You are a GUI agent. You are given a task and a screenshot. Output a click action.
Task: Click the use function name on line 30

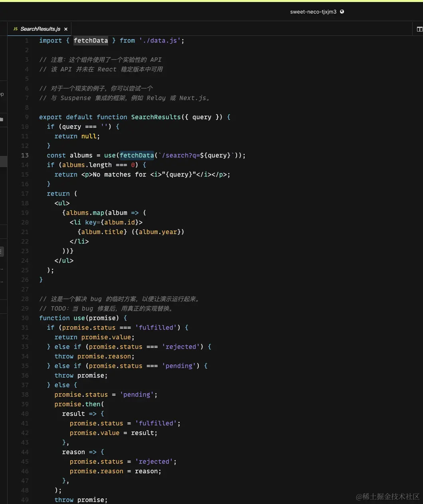(79, 318)
